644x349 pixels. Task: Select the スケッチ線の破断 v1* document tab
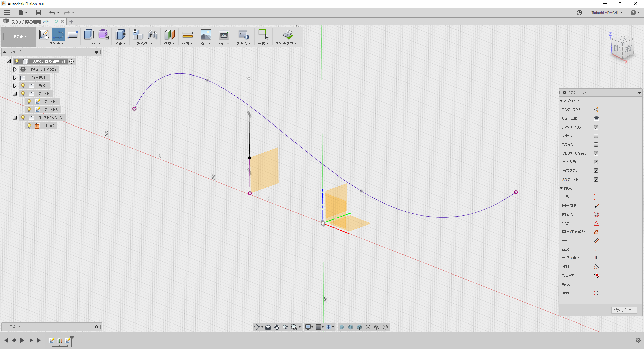pos(30,22)
